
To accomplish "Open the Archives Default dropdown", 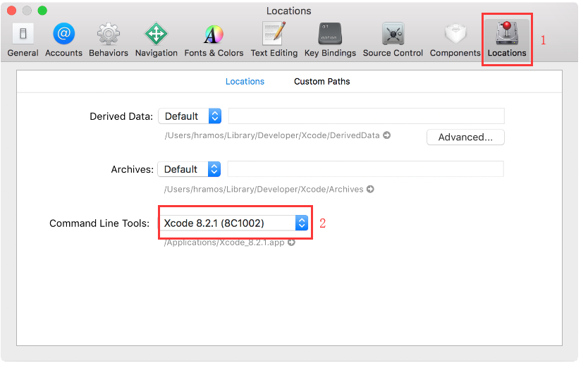I will point(189,169).
